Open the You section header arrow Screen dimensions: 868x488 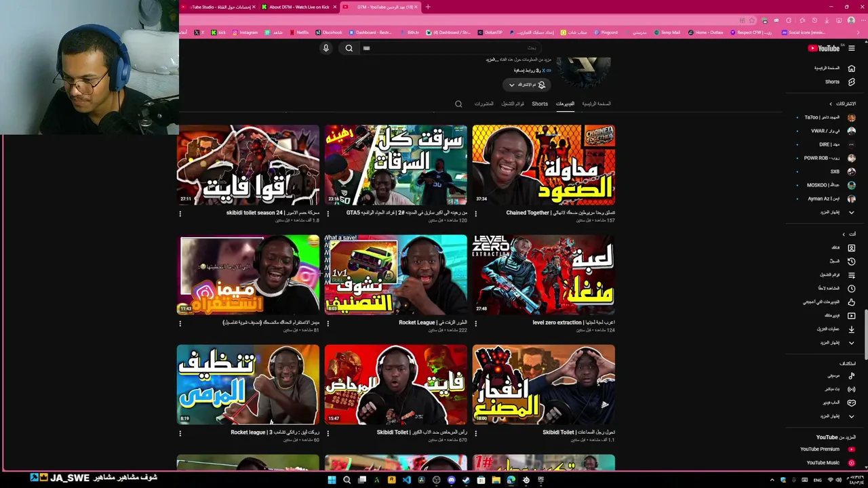point(844,234)
